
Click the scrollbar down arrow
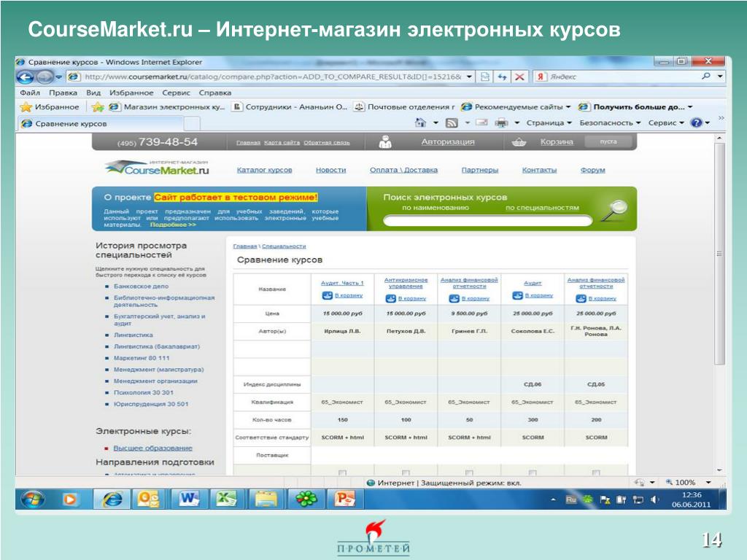[x=719, y=470]
